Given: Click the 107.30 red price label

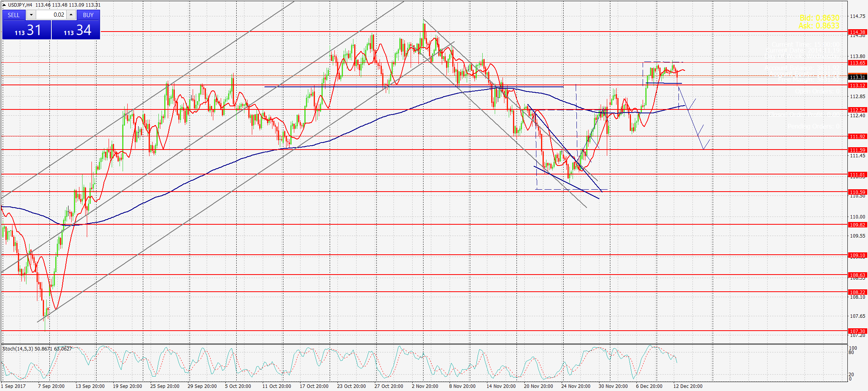Looking at the screenshot, I should point(857,331).
